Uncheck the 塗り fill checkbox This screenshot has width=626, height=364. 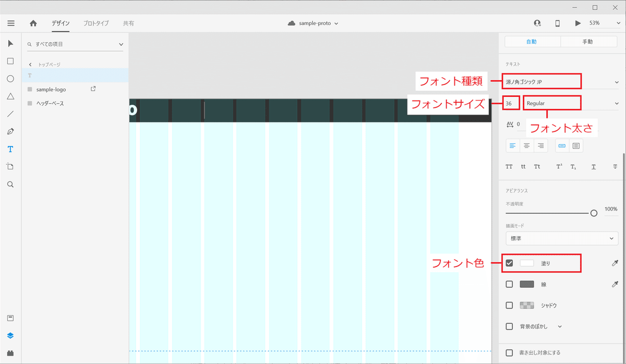pyautogui.click(x=510, y=263)
